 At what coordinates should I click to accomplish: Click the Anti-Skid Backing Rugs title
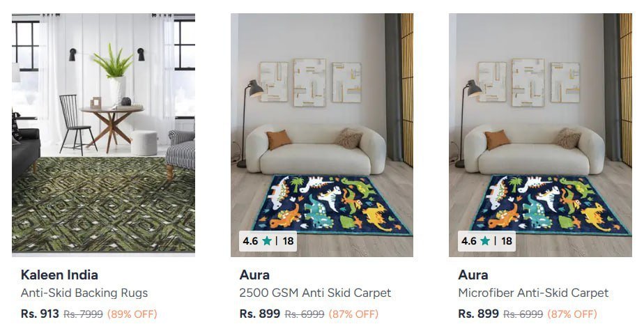pos(84,293)
